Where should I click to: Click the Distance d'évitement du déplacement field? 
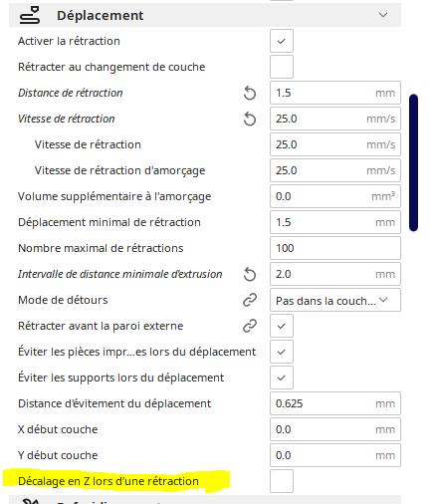[335, 403]
